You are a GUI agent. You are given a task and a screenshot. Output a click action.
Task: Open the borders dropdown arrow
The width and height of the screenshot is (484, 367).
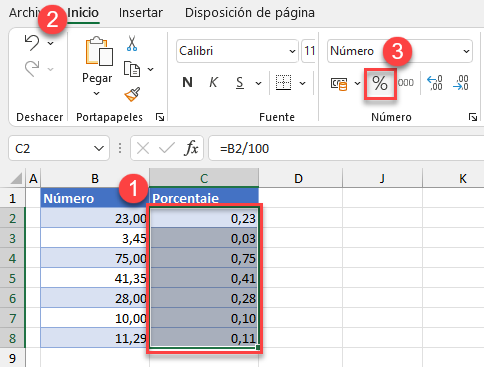(x=303, y=83)
